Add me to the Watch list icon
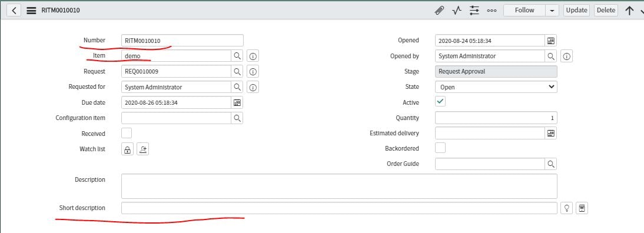The height and width of the screenshot is (233, 644). (x=142, y=149)
